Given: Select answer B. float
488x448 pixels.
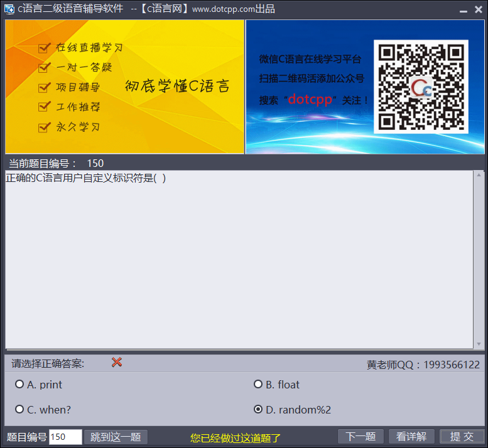Looking at the screenshot, I should click(258, 385).
